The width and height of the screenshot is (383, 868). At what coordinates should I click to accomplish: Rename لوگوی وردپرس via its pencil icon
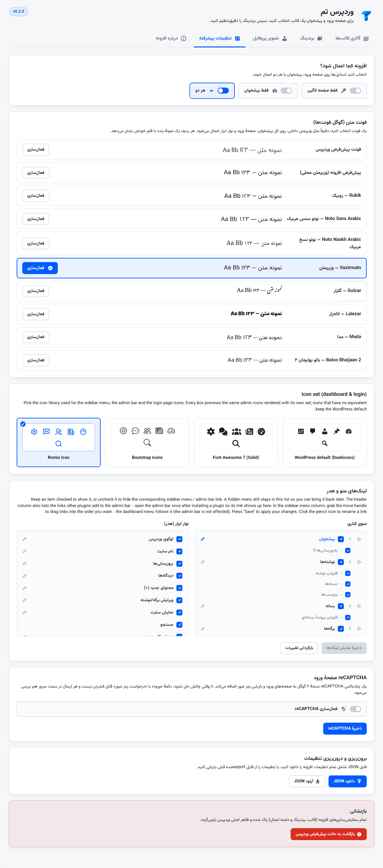click(x=25, y=539)
